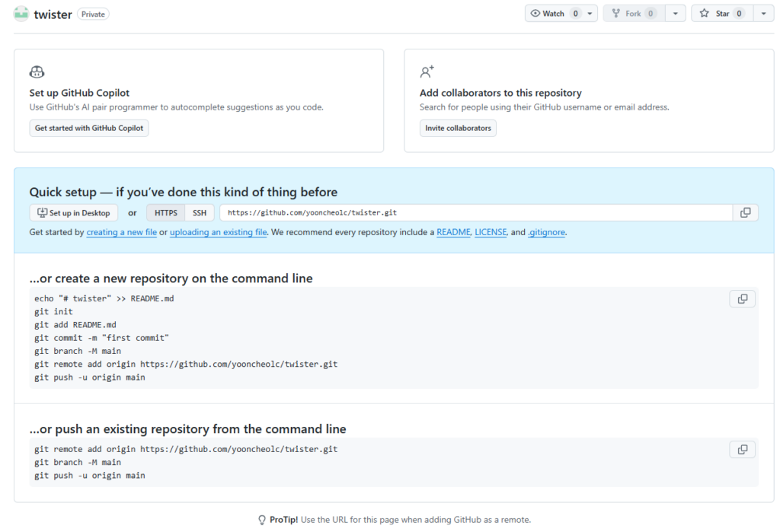Click the twister repository avatar icon
Screen dimensions: 780x532
click(x=21, y=14)
